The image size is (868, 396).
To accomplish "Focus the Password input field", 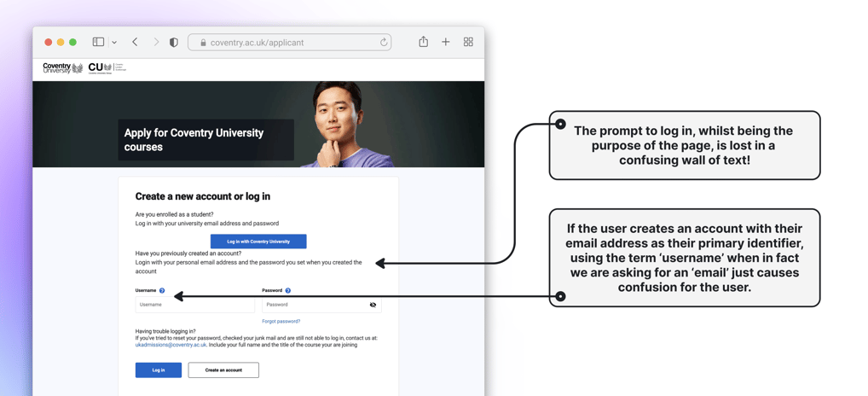I will [x=321, y=305].
